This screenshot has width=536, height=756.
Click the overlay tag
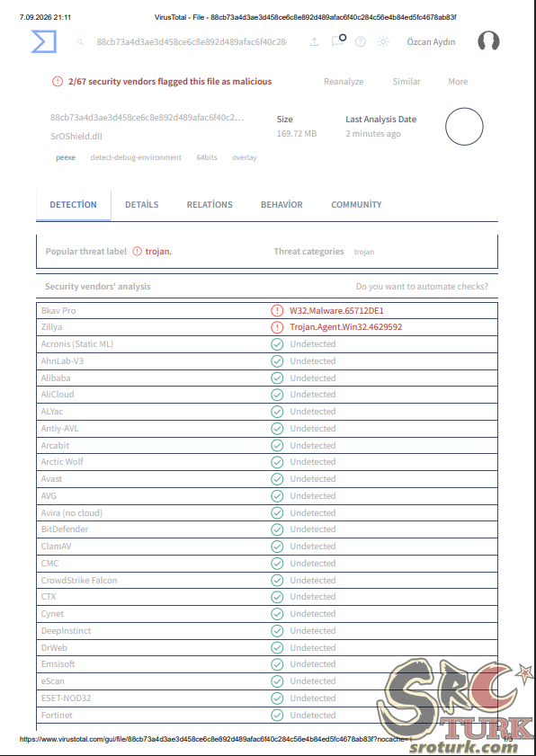click(x=245, y=157)
